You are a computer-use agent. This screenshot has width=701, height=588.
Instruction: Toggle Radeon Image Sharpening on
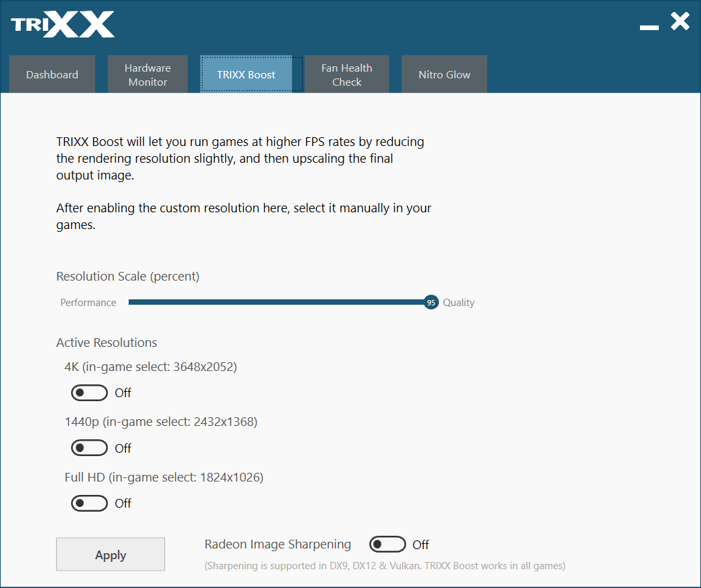(x=387, y=544)
